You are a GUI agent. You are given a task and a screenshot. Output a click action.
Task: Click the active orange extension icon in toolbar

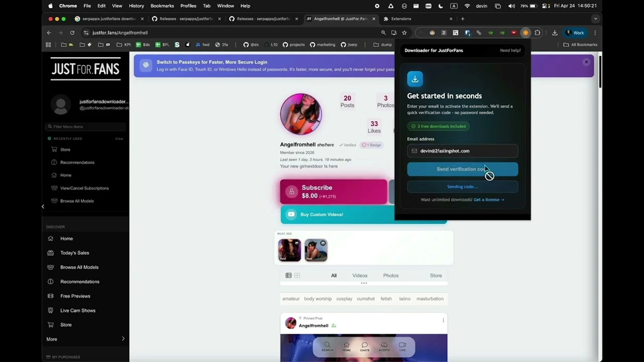(526, 33)
